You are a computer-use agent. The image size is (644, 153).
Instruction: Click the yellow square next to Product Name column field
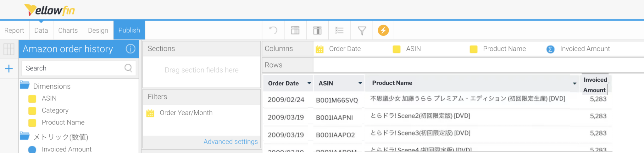pos(474,49)
